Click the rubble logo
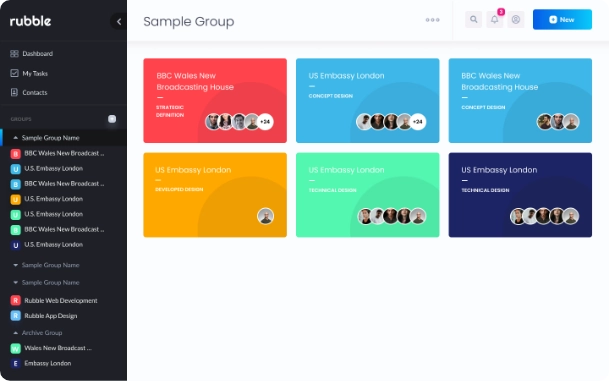This screenshot has height=381, width=609. 30,21
